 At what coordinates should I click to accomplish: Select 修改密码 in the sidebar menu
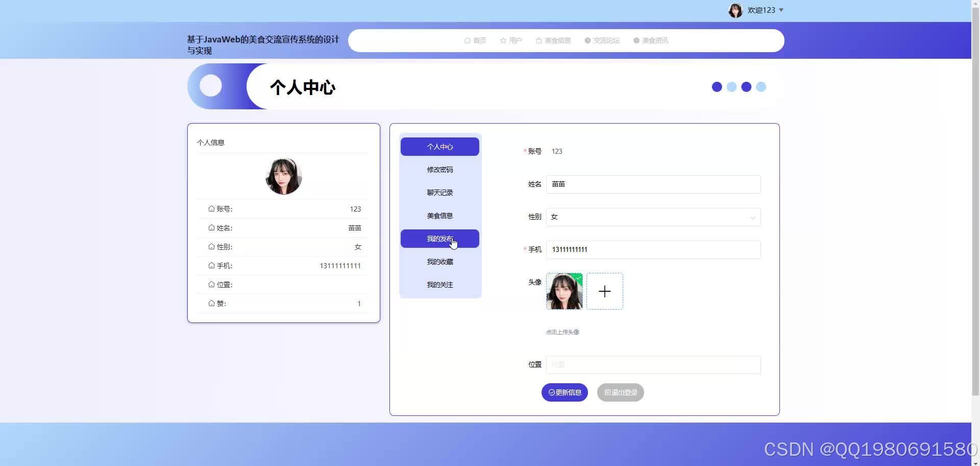439,169
